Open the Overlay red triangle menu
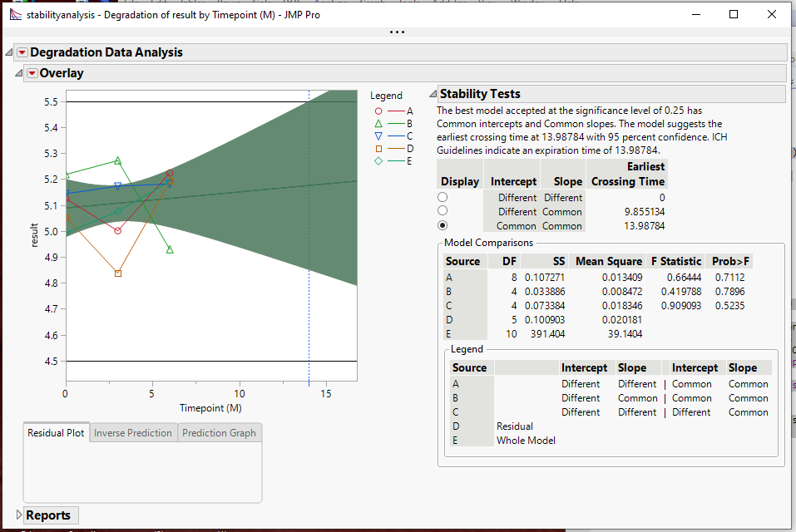Viewport: 796px width, 532px height. pos(34,73)
